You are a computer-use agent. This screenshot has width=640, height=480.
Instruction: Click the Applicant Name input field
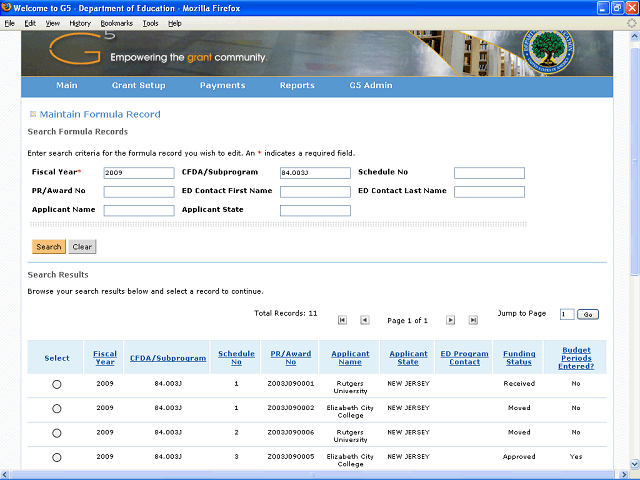[139, 211]
